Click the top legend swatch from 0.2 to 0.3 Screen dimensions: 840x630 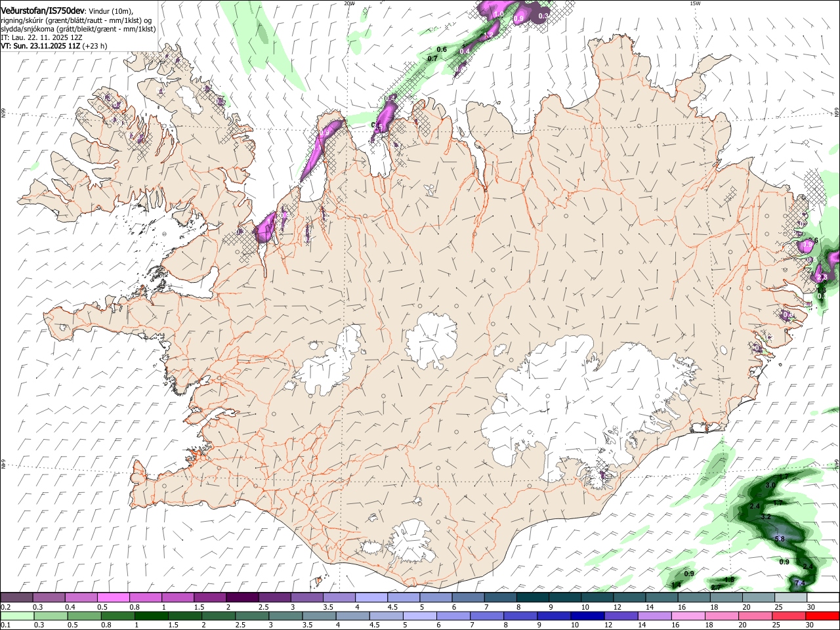(16, 597)
